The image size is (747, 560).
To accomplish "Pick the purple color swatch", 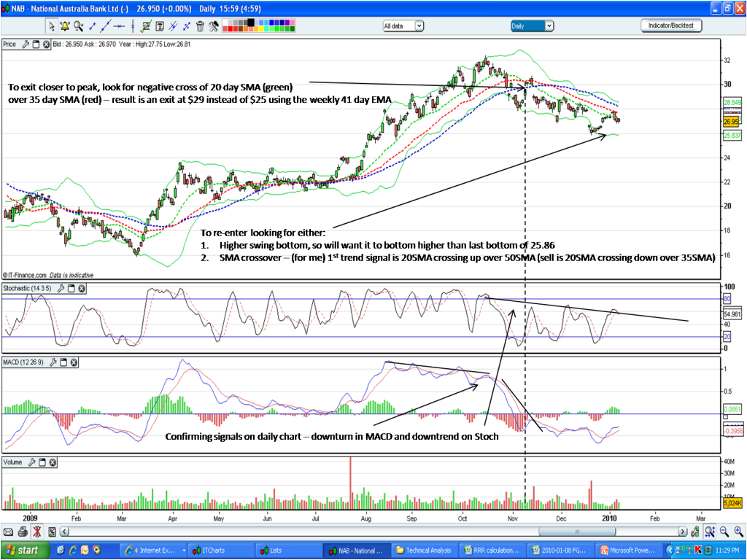I will point(287,23).
